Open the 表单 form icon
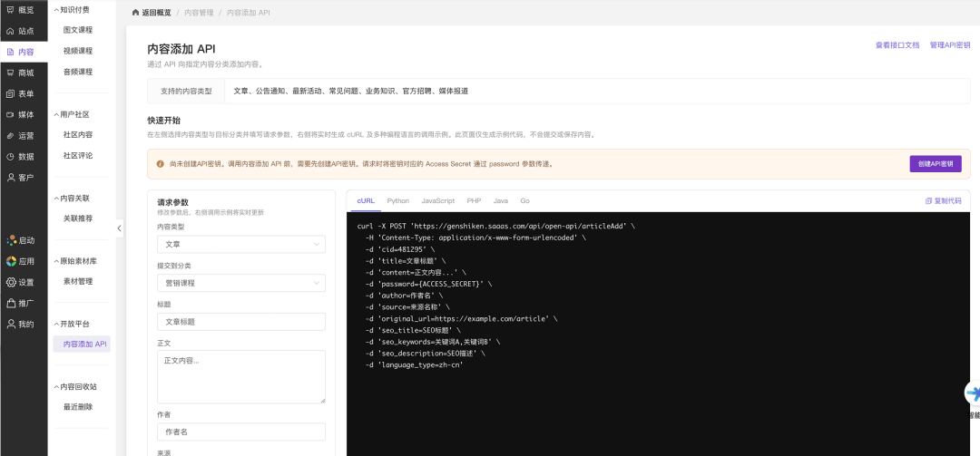This screenshot has width=980, height=456. click(11, 93)
